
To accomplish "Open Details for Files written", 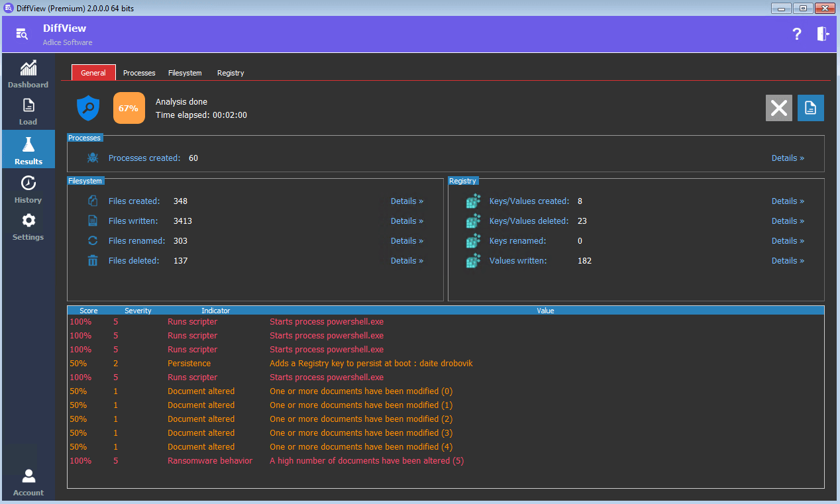I will coord(407,221).
